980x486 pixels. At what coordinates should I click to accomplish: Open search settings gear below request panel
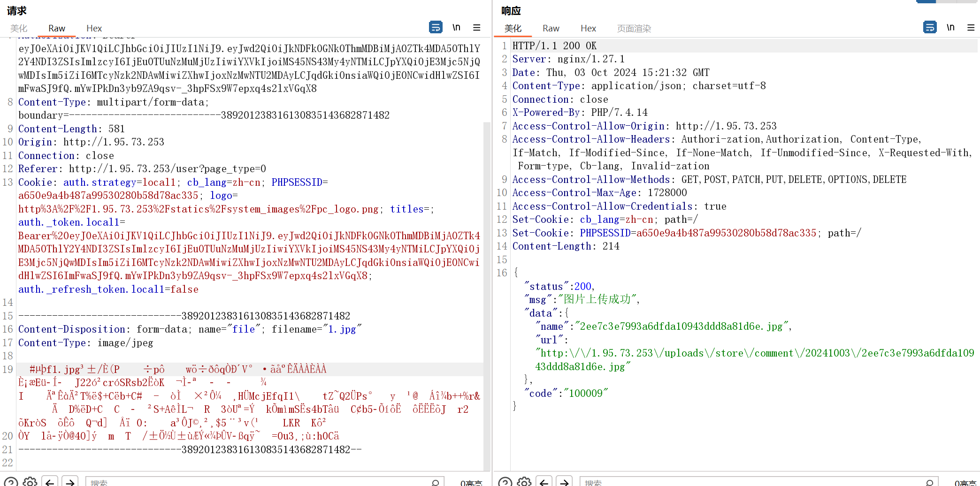pyautogui.click(x=30, y=482)
